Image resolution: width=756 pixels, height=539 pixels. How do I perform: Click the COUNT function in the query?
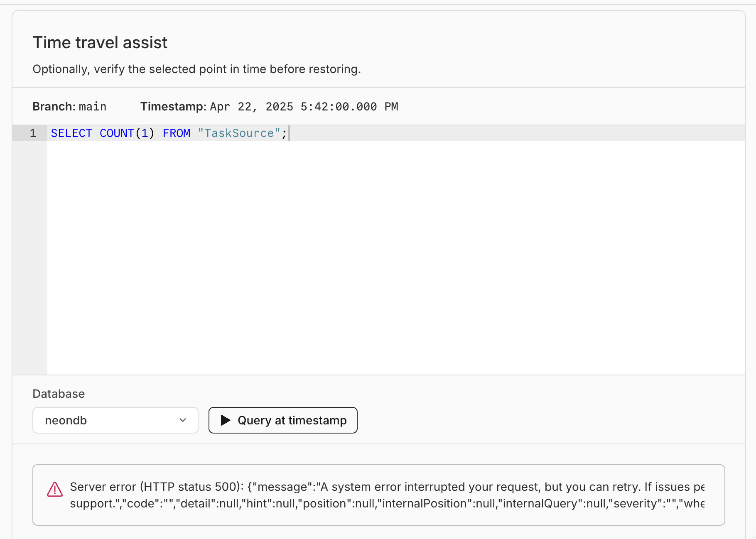[117, 133]
